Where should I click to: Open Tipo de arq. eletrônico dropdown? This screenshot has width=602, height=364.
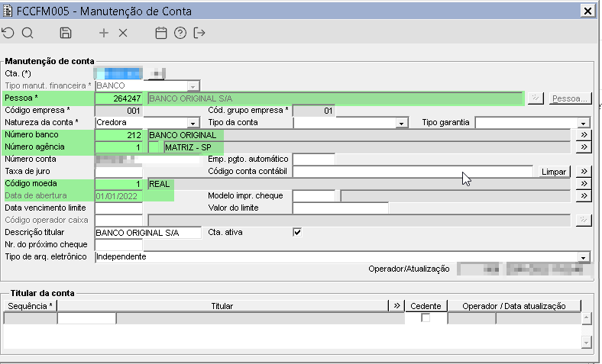click(583, 257)
